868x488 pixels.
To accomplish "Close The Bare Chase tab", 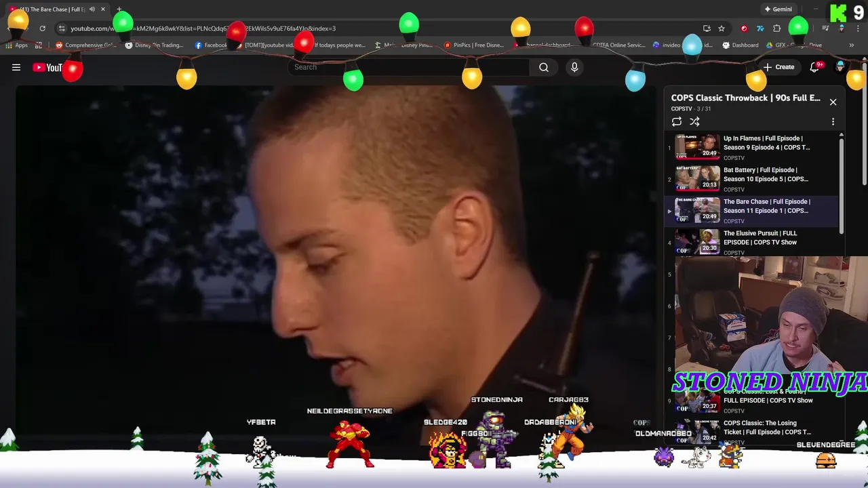I will pos(102,9).
